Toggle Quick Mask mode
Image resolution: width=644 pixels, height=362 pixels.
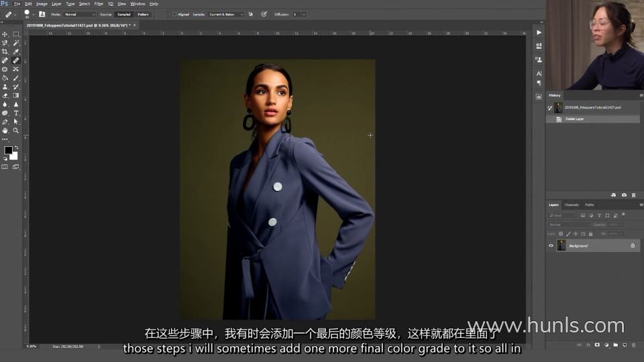5,167
